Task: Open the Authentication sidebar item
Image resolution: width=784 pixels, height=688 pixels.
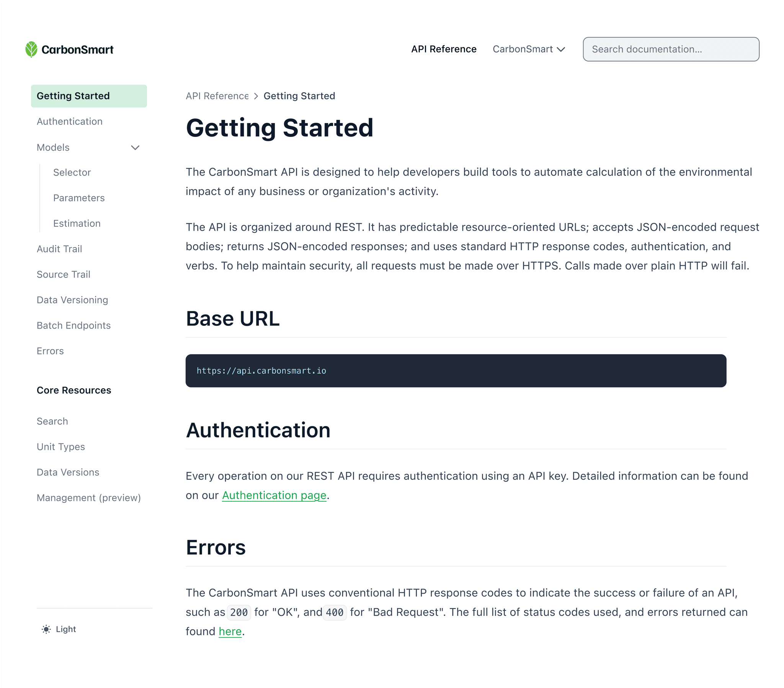Action: [x=69, y=122]
